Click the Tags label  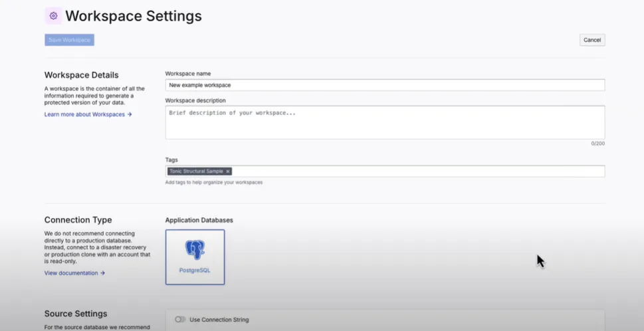pos(171,160)
